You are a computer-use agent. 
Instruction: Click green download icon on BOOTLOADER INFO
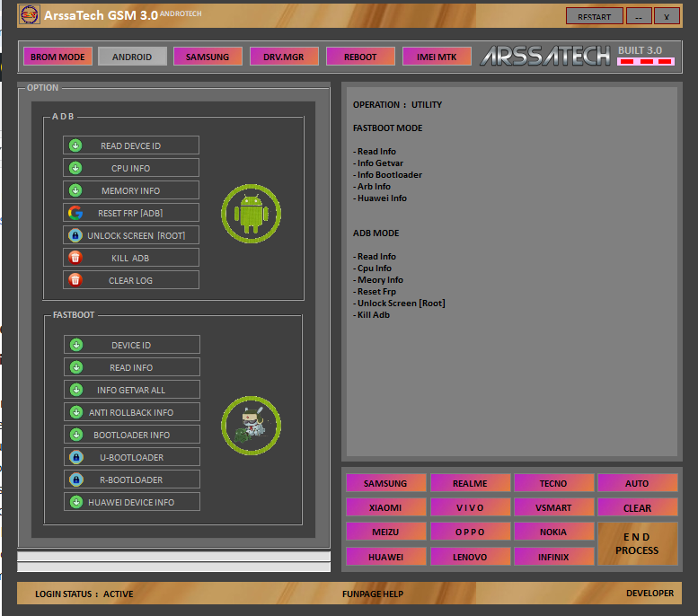click(76, 435)
